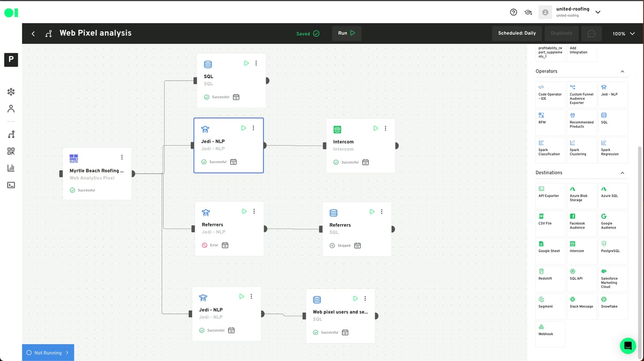Collapse the Destinations section
The height and width of the screenshot is (361, 644).
click(x=622, y=173)
